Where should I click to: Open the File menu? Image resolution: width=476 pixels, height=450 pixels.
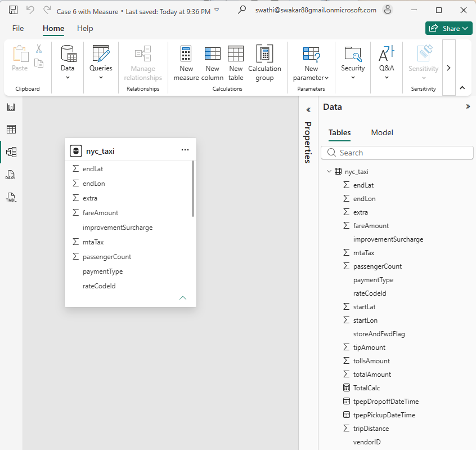point(18,28)
